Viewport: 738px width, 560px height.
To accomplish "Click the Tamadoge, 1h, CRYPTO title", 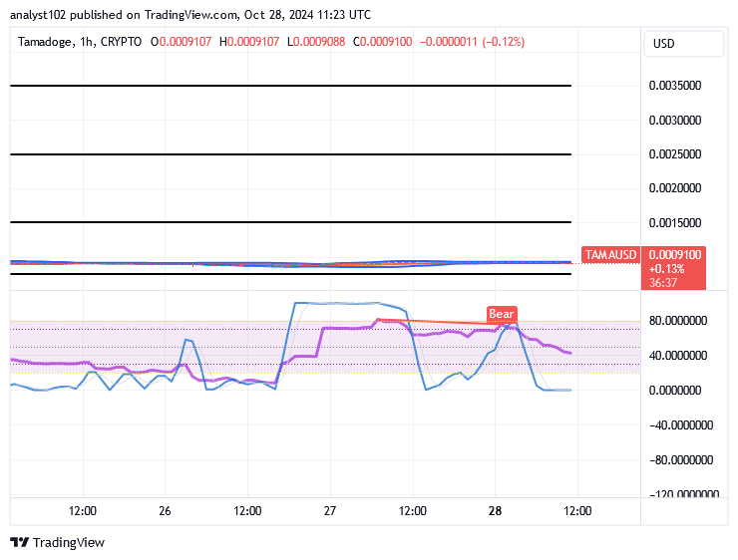I will coord(80,42).
